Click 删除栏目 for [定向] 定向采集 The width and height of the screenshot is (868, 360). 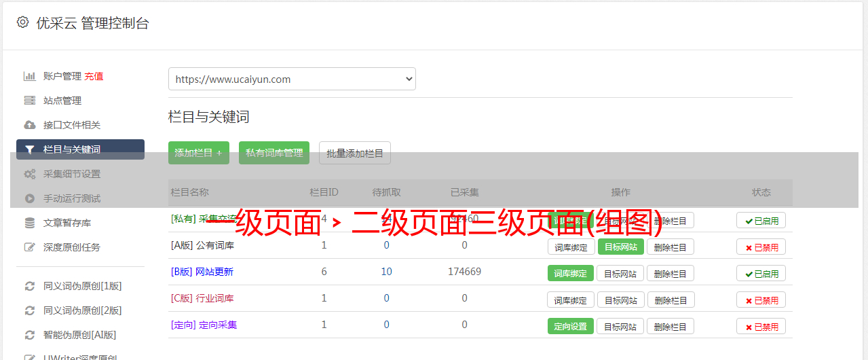point(671,326)
